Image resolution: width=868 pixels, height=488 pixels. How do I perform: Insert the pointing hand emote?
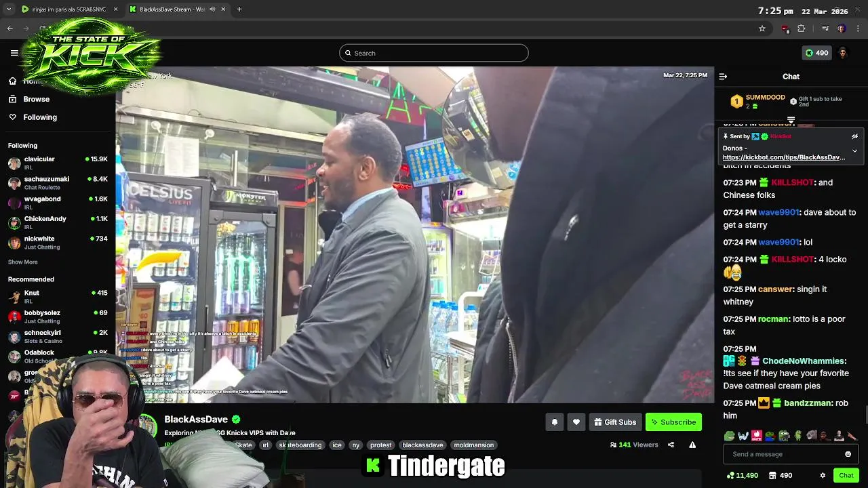click(852, 436)
